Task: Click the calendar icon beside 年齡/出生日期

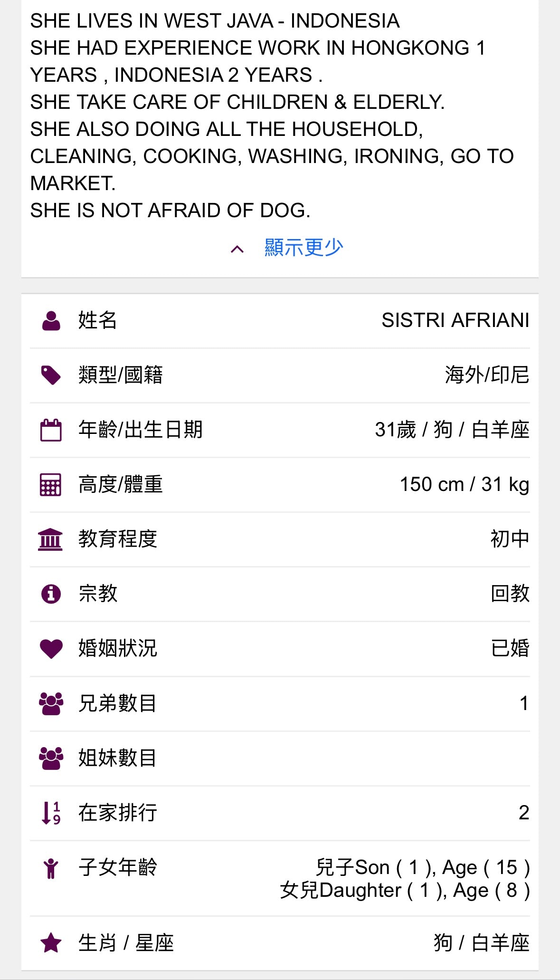Action: [51, 430]
